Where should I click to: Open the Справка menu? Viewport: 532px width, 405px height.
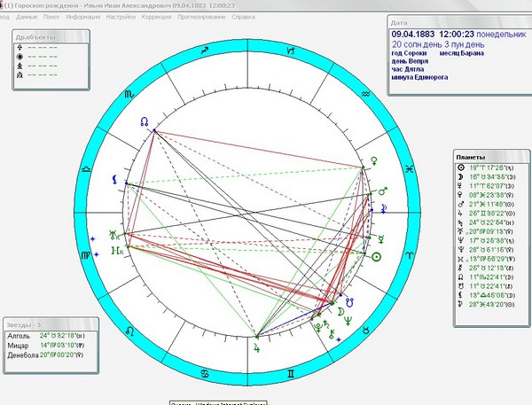244,17
